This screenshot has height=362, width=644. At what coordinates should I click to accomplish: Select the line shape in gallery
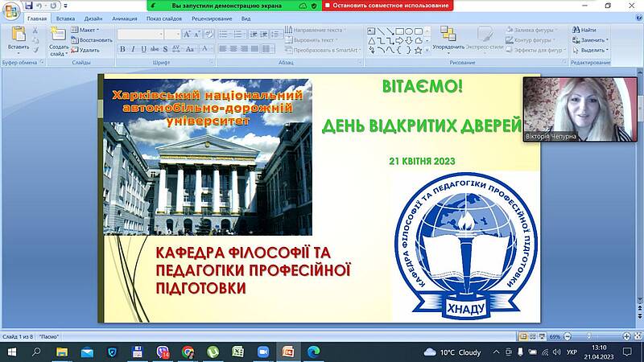(381, 31)
